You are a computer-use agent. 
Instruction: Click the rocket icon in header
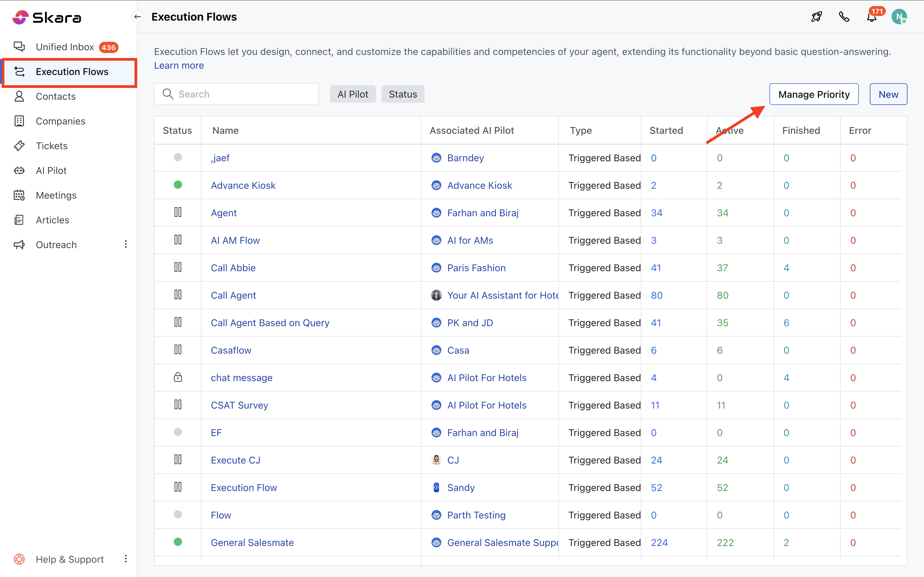tap(816, 17)
